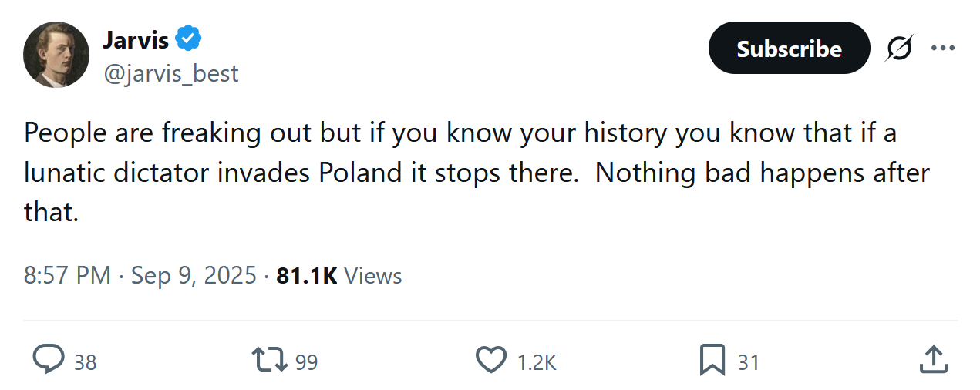Screen dimensions: 980x390
Task: Share the post via upload icon
Action: click(x=933, y=359)
